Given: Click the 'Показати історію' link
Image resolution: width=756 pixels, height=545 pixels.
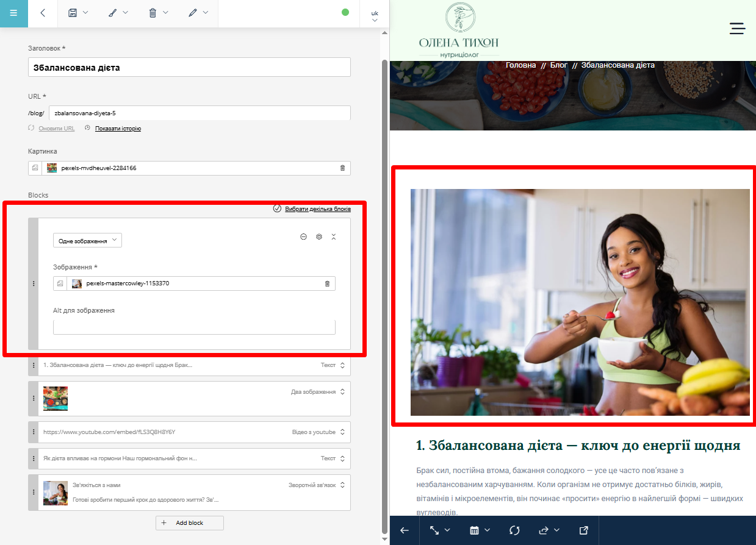Looking at the screenshot, I should [118, 129].
